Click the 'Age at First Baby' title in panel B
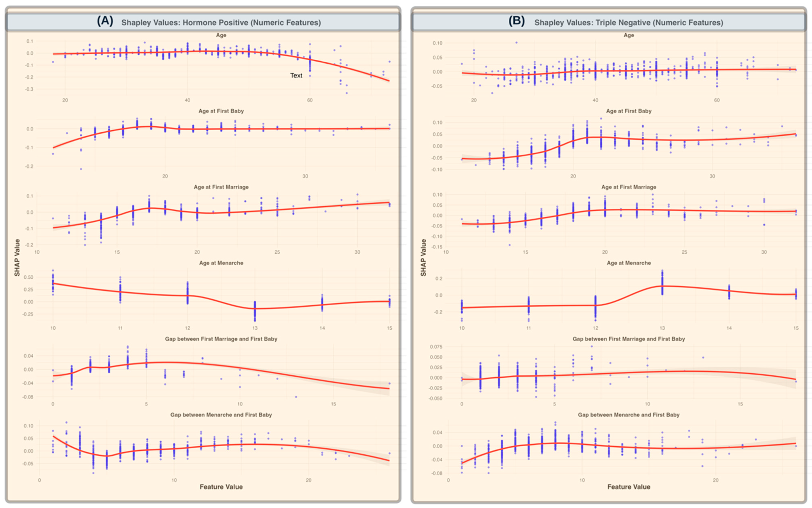The height and width of the screenshot is (508, 812). point(628,111)
